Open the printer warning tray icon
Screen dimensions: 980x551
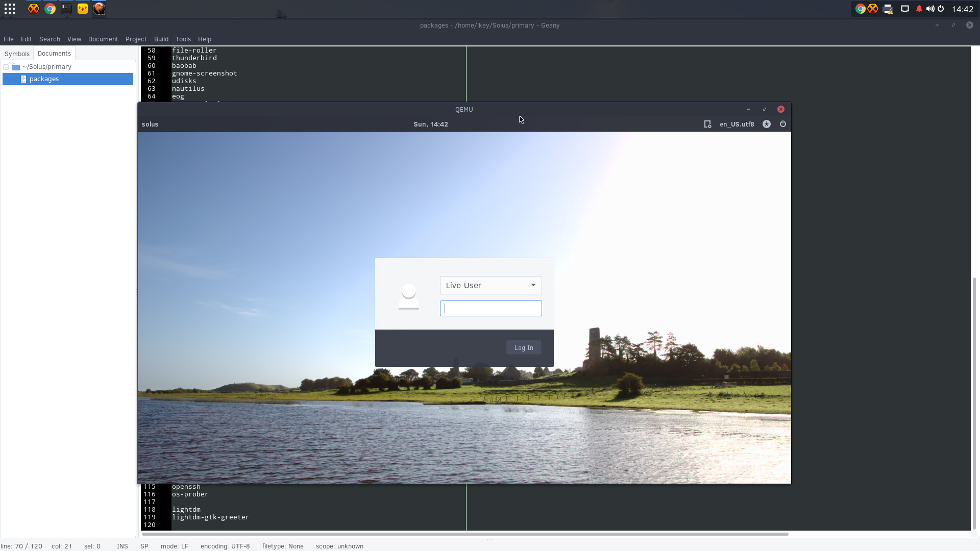click(x=888, y=9)
